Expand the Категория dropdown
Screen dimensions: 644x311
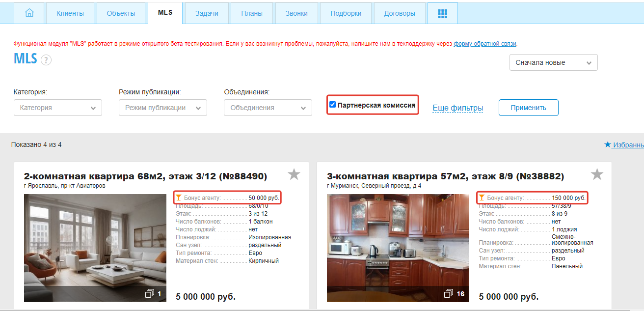coord(58,108)
